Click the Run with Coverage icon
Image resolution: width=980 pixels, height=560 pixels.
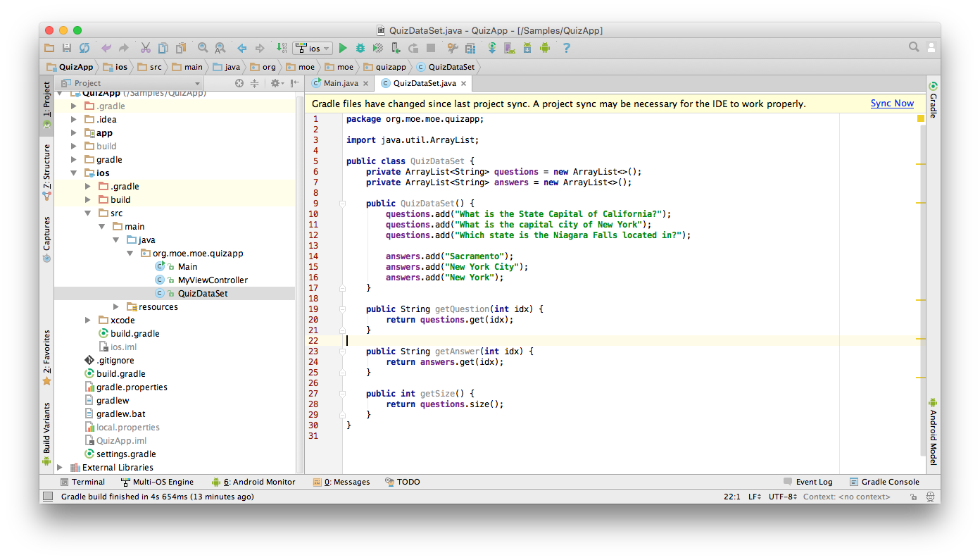378,48
